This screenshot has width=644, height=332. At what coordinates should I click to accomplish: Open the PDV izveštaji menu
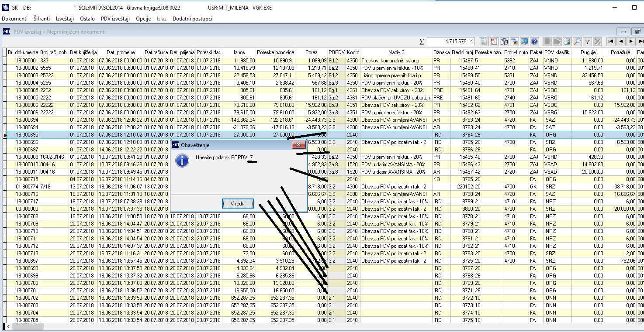pos(115,19)
